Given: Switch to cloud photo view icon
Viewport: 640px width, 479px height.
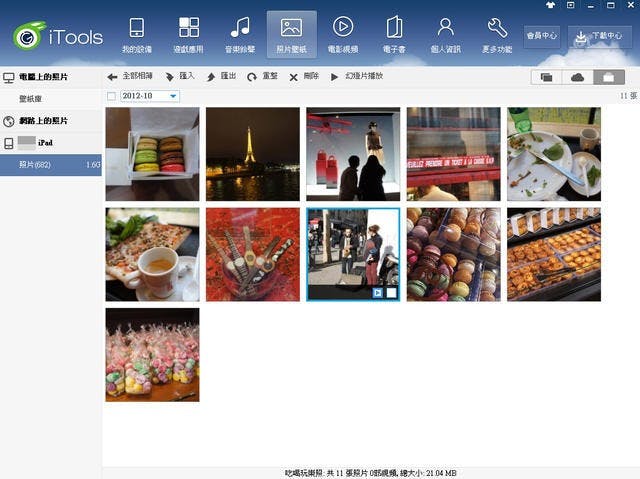Looking at the screenshot, I should click(x=577, y=77).
